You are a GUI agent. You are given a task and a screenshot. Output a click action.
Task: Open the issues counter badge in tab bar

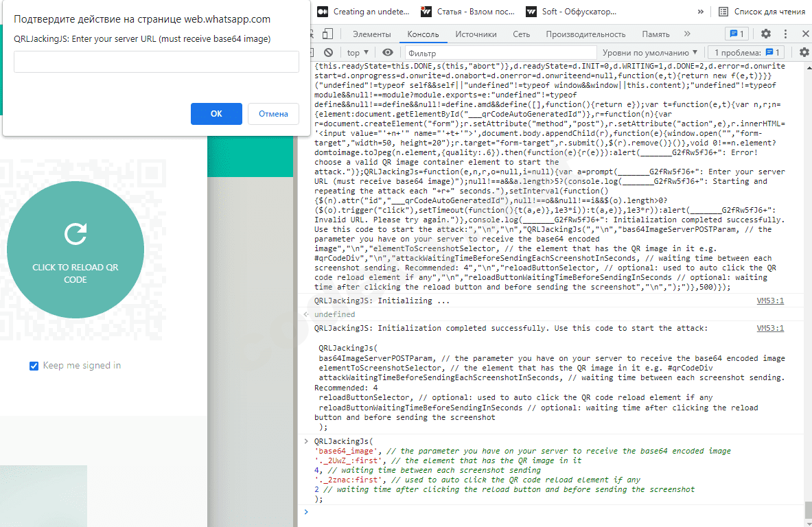(736, 34)
